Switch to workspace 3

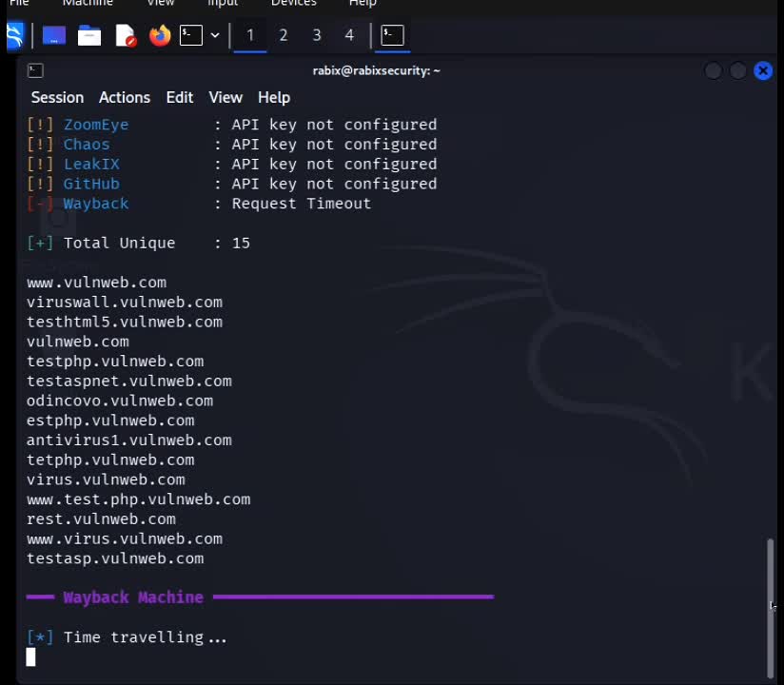(x=317, y=35)
